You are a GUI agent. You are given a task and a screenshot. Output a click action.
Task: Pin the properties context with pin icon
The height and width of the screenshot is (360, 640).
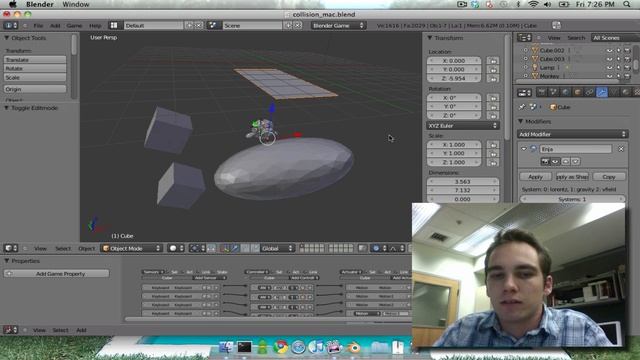[522, 107]
